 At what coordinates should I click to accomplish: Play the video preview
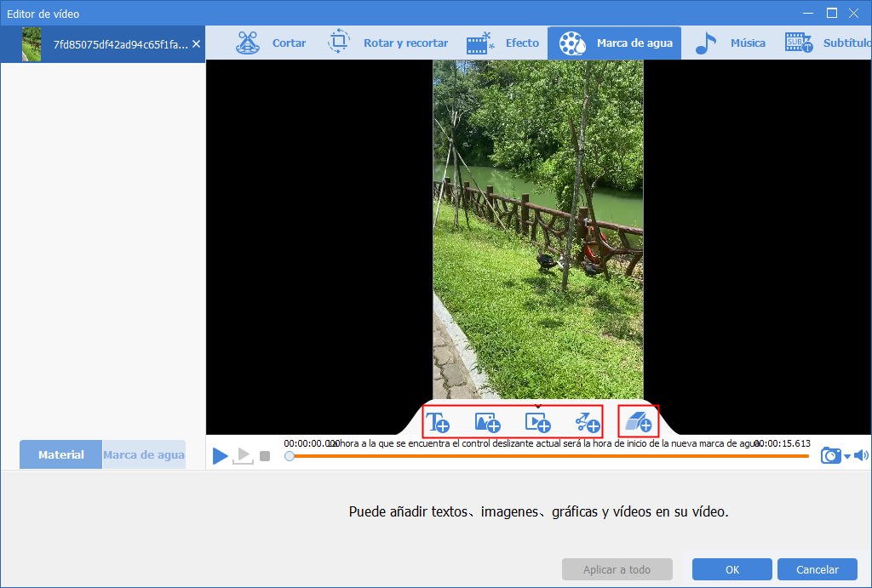pyautogui.click(x=221, y=456)
